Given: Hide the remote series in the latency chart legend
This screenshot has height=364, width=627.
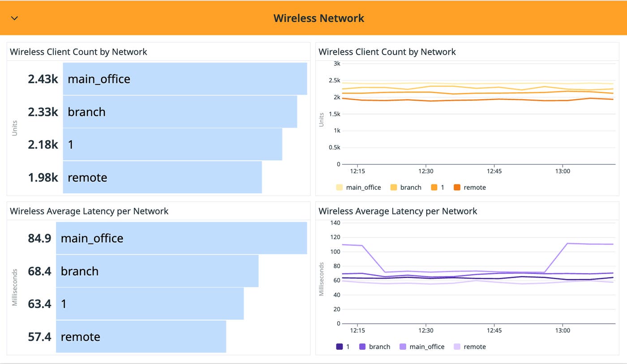Looking at the screenshot, I should pos(473,347).
